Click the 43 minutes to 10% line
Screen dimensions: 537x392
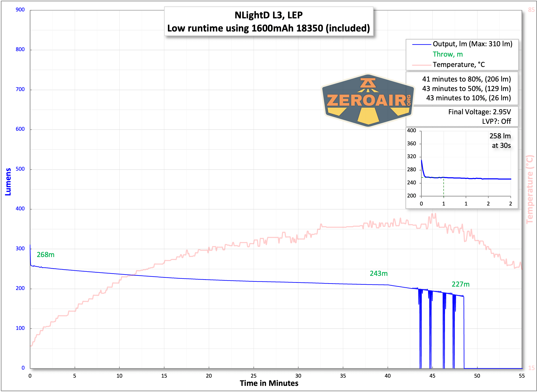(468, 98)
